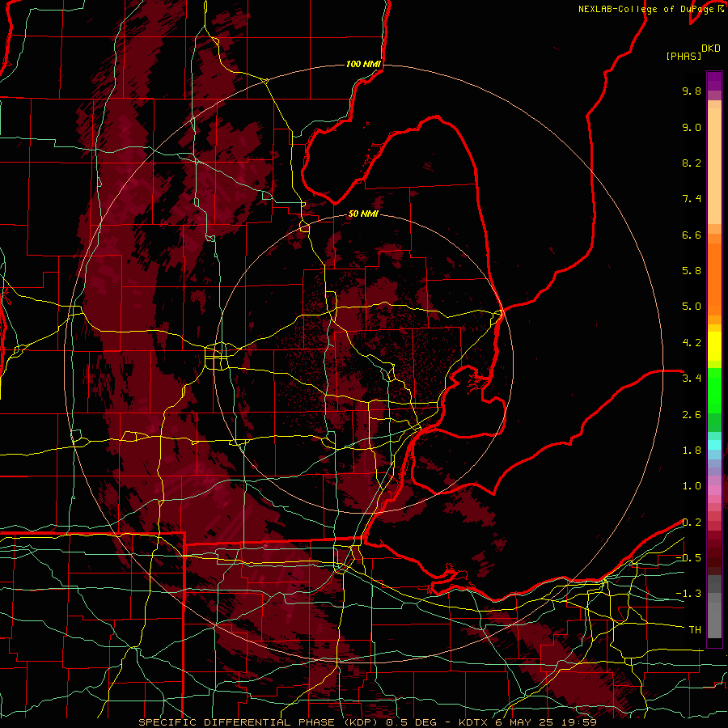Click the -1.3 scale value
Image resolution: width=728 pixels, height=728 pixels.
688,594
